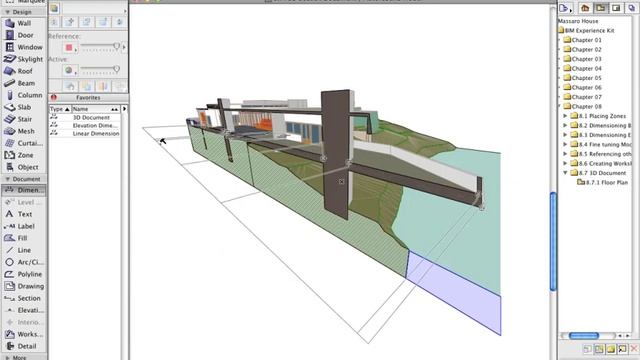Screen dimensions: 640x360
Task: Select the Level Dimension tool
Action: click(x=24, y=202)
